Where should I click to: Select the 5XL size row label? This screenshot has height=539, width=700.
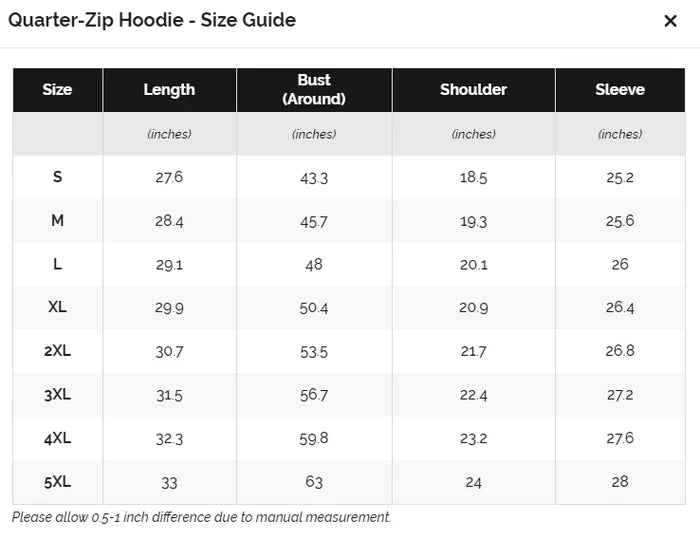click(x=57, y=482)
